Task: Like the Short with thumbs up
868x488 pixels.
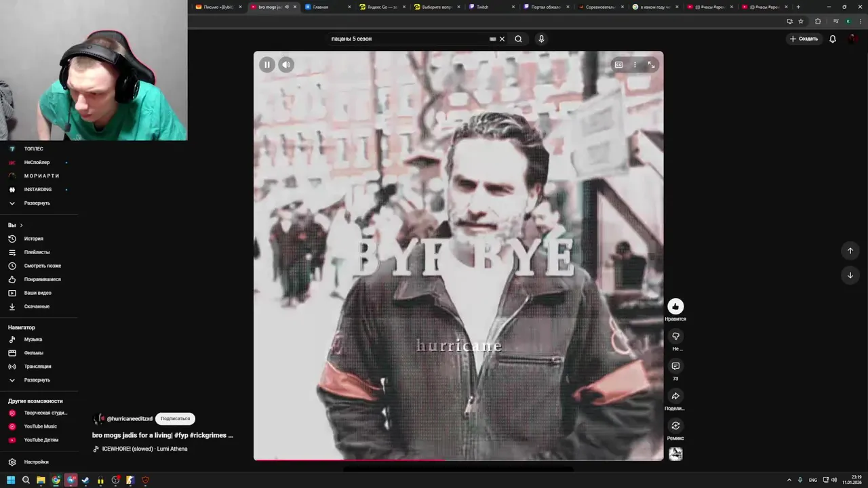Action: pyautogui.click(x=675, y=306)
